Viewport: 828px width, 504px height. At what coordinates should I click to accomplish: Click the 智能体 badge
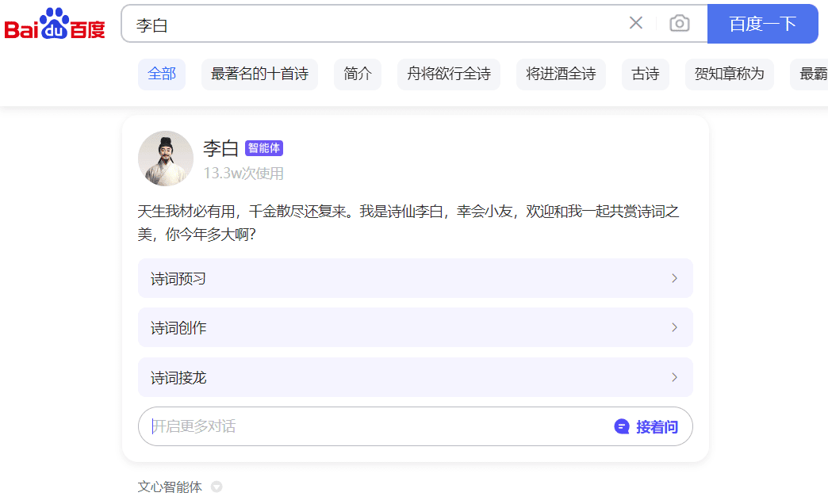pos(264,148)
